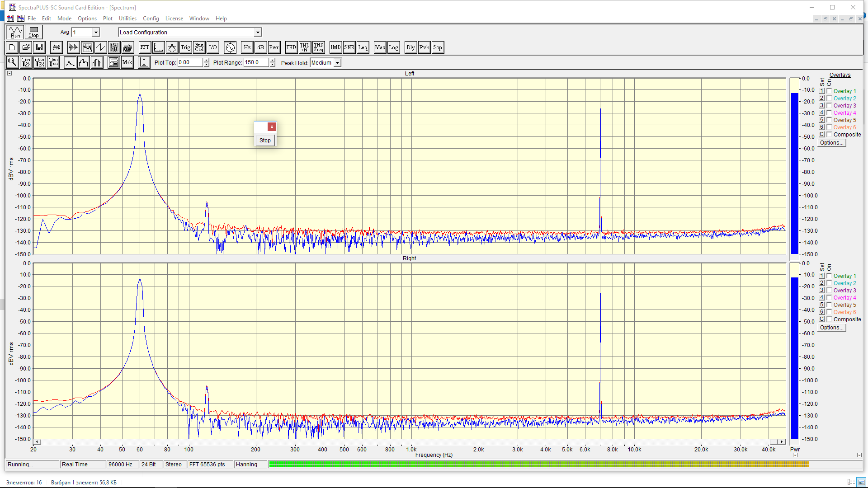Click the Plot Top input field
This screenshot has height=488, width=868.
coord(190,63)
